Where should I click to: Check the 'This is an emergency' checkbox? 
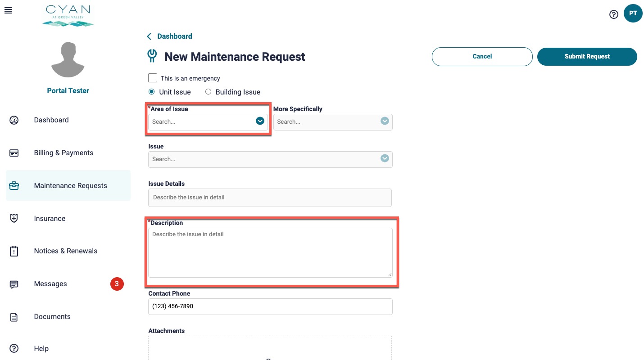click(x=153, y=78)
